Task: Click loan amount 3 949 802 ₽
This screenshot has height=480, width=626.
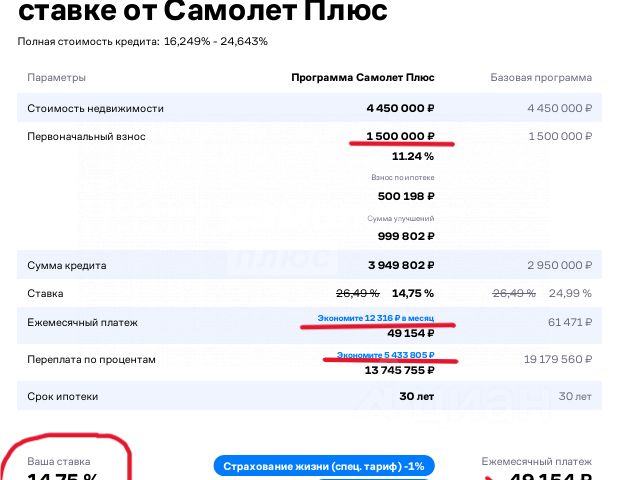Action: click(x=401, y=265)
